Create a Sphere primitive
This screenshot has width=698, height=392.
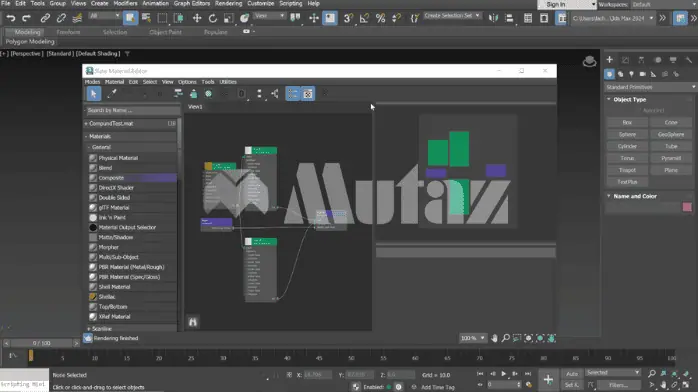pyautogui.click(x=627, y=134)
